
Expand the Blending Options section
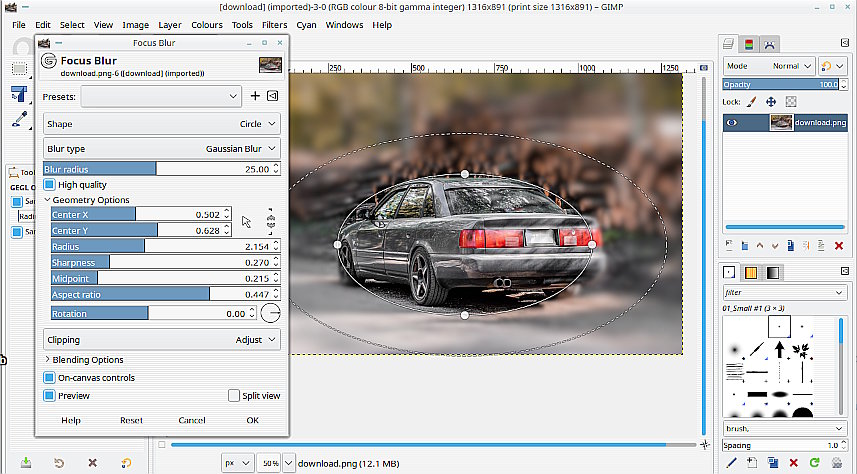pos(85,360)
